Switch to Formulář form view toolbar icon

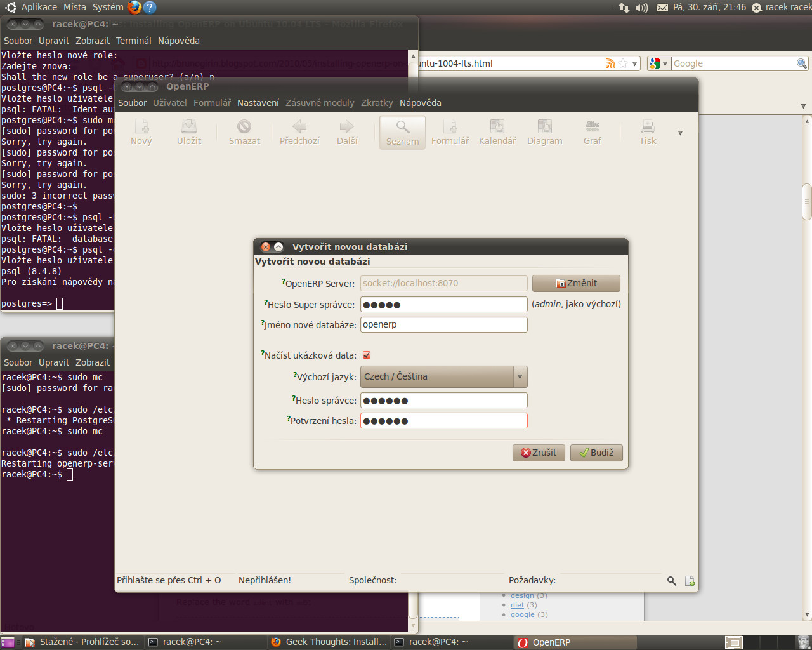[450, 133]
